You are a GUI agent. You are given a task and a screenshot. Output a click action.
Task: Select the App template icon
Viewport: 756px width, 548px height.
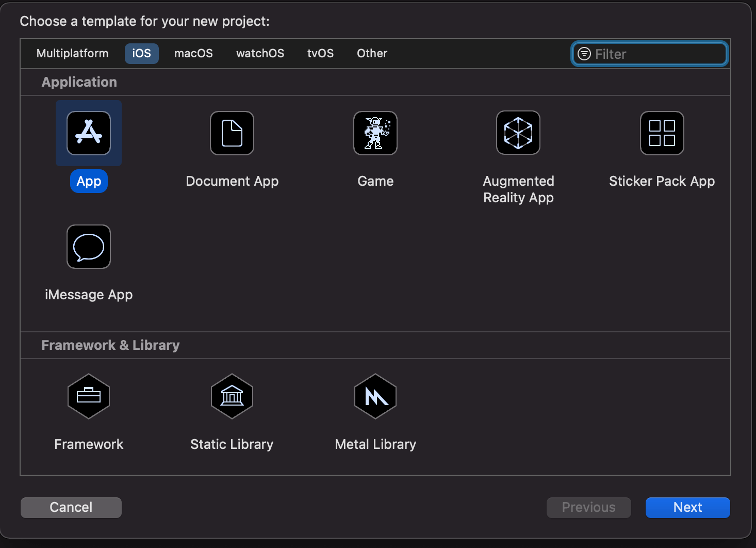coord(88,133)
